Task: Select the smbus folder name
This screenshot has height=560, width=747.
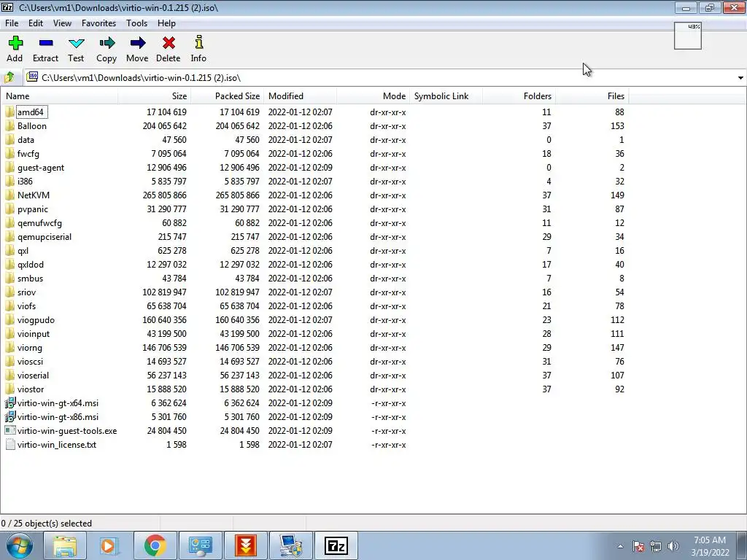Action: (30, 279)
